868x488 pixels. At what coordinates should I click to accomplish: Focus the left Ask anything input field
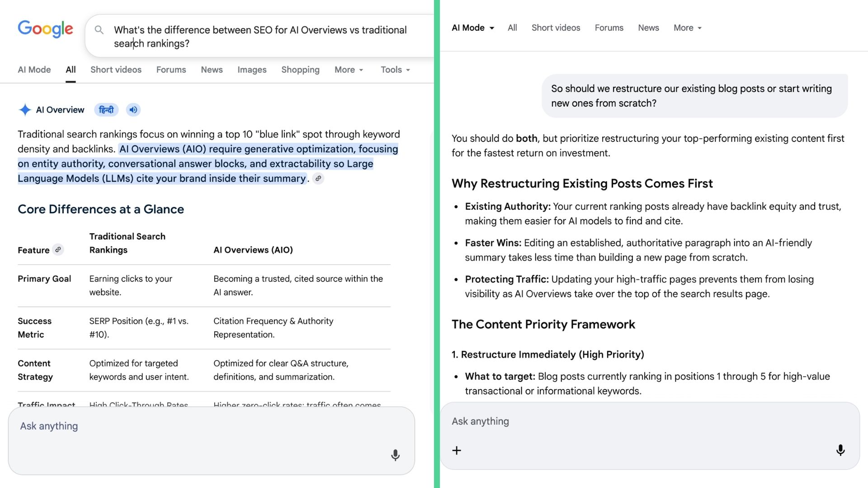tap(211, 440)
